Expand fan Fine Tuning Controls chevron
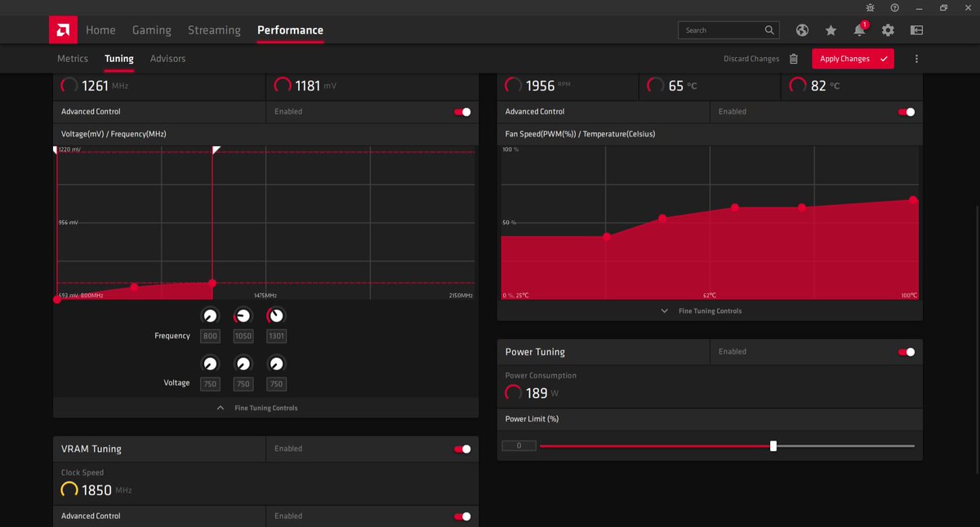 tap(664, 311)
